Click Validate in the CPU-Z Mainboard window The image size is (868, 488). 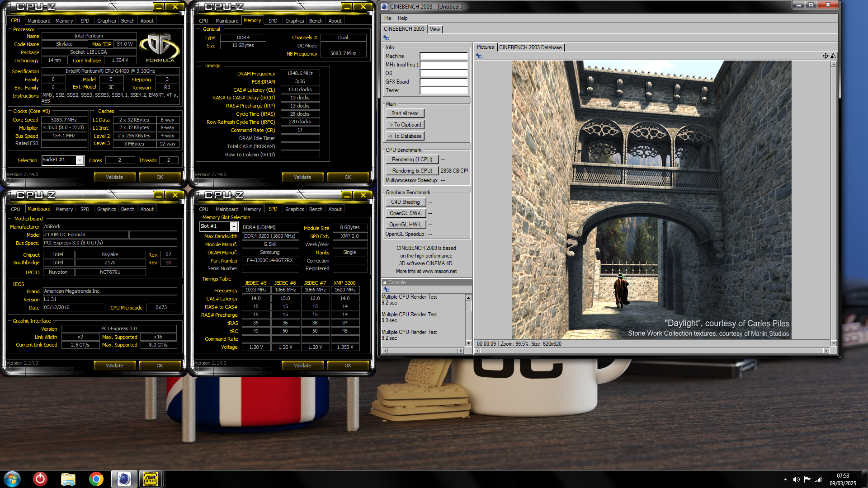pyautogui.click(x=114, y=366)
